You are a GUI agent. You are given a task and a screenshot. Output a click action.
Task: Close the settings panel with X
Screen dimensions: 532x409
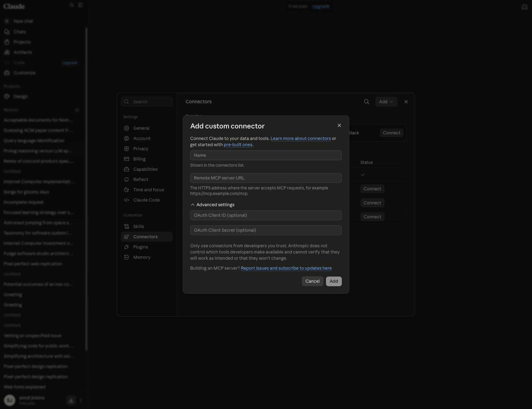406,102
